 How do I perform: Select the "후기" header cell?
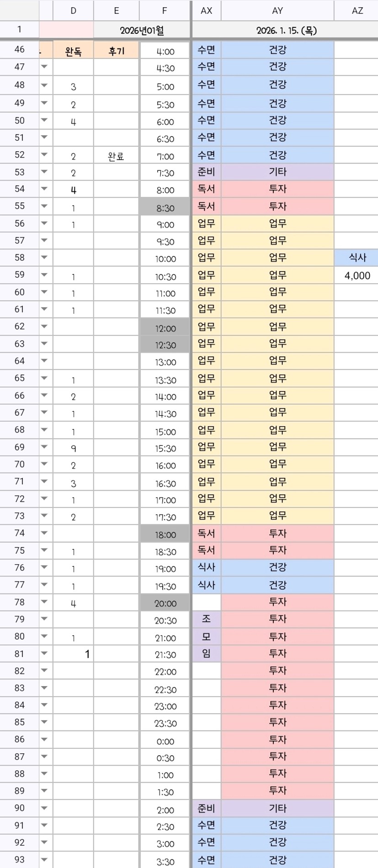[x=116, y=51]
